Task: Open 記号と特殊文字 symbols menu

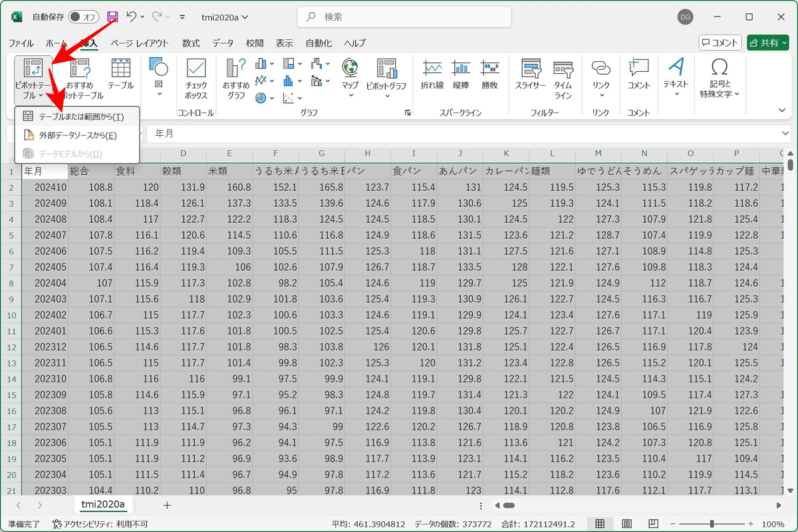Action: [x=719, y=78]
